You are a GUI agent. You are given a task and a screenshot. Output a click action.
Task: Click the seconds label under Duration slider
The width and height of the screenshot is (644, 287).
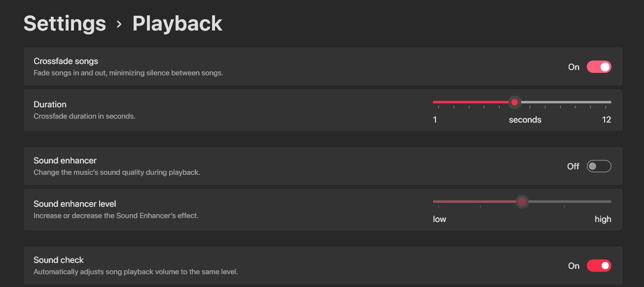tap(525, 120)
